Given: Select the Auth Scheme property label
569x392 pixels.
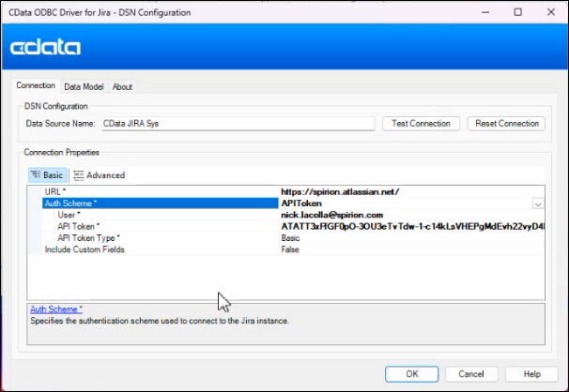Looking at the screenshot, I should coord(161,204).
